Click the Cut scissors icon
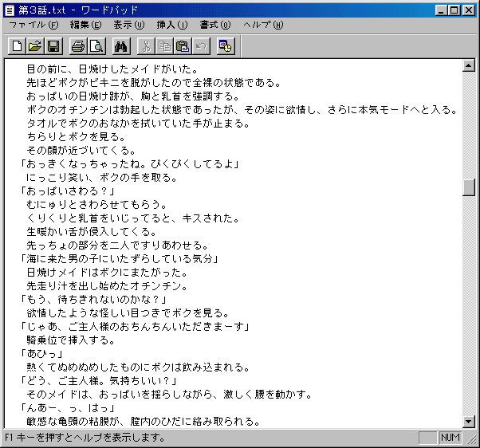The height and width of the screenshot is (448, 480). pos(147,46)
